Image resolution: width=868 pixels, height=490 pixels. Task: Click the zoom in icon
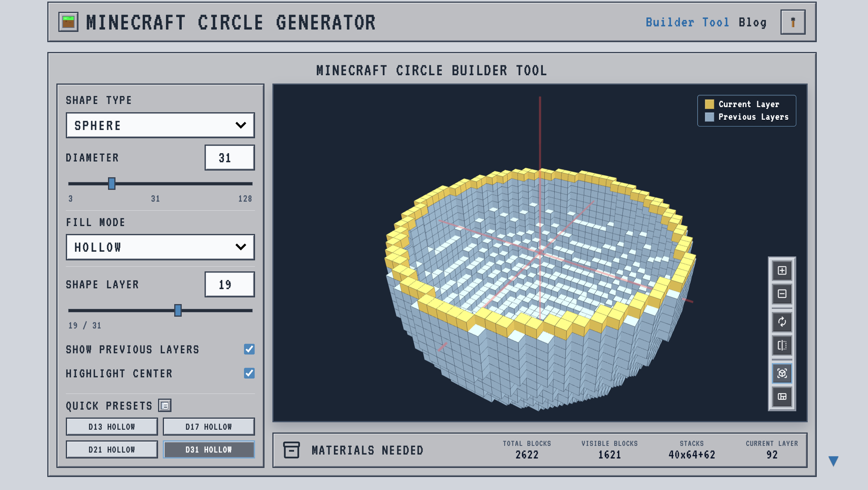click(782, 271)
